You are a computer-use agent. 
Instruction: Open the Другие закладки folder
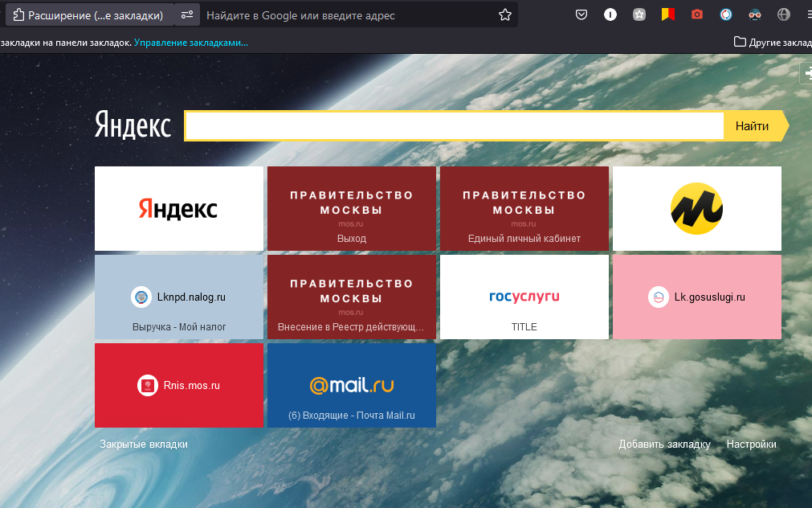click(773, 42)
